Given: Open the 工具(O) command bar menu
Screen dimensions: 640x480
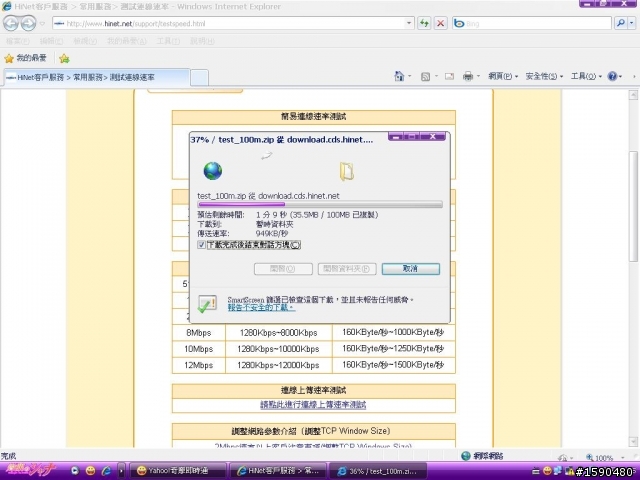Looking at the screenshot, I should coord(586,76).
